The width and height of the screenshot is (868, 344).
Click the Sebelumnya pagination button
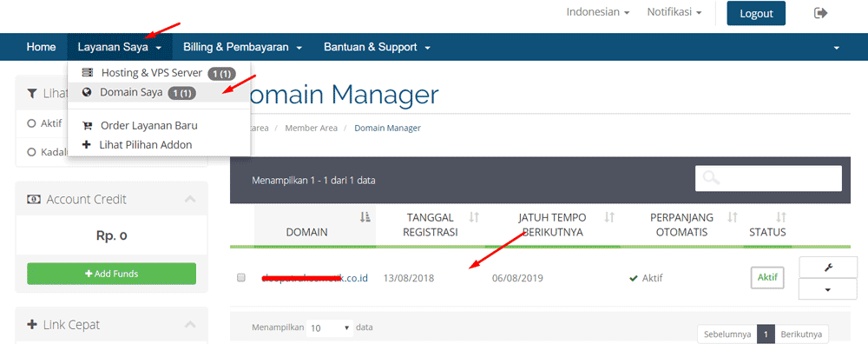(x=727, y=334)
